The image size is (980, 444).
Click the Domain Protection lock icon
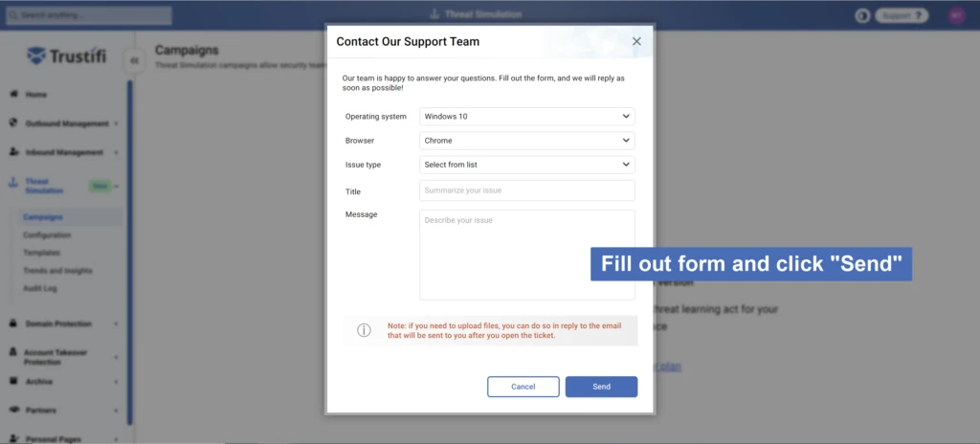[13, 323]
